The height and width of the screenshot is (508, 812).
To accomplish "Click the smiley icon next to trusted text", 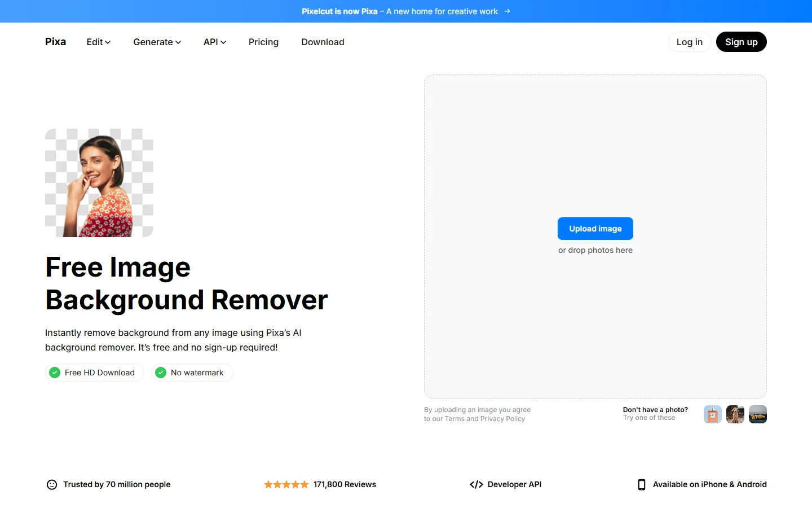I will (52, 484).
